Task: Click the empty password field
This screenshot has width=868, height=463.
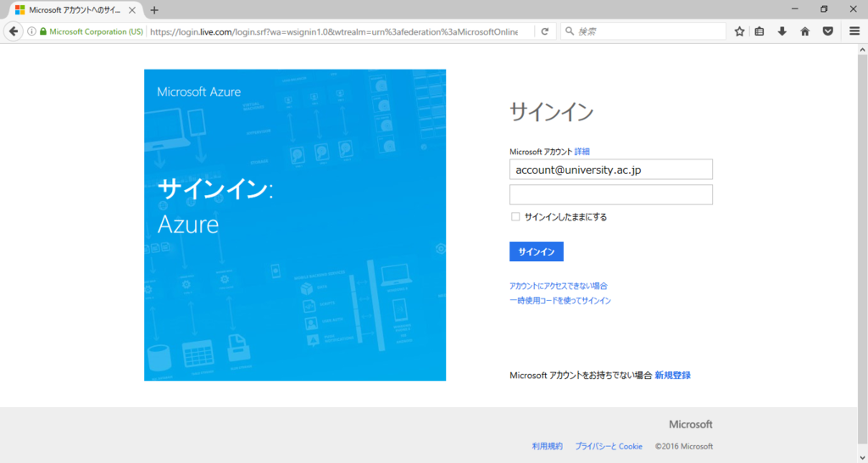Action: [610, 195]
